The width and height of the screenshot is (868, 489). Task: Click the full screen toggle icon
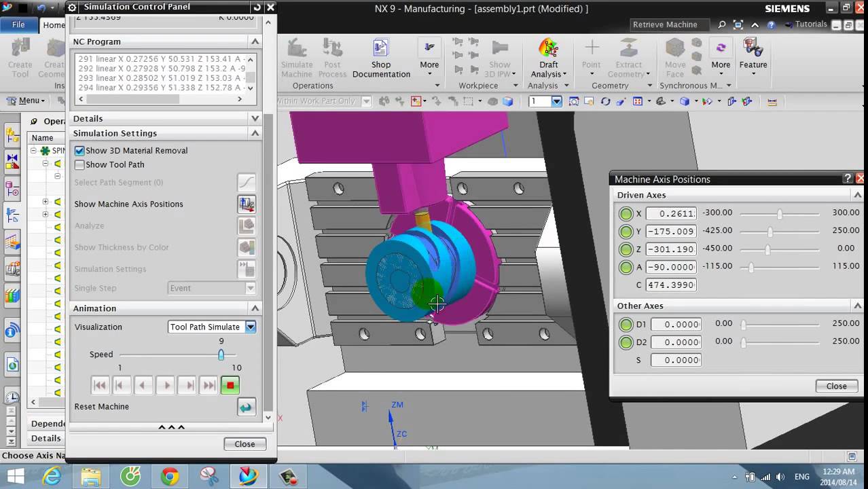click(738, 24)
